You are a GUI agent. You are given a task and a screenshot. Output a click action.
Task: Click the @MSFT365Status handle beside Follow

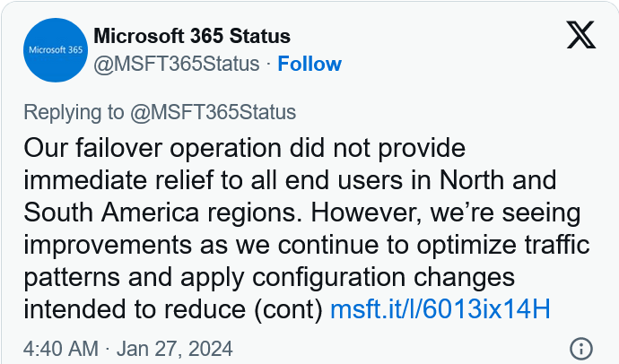pos(177,64)
